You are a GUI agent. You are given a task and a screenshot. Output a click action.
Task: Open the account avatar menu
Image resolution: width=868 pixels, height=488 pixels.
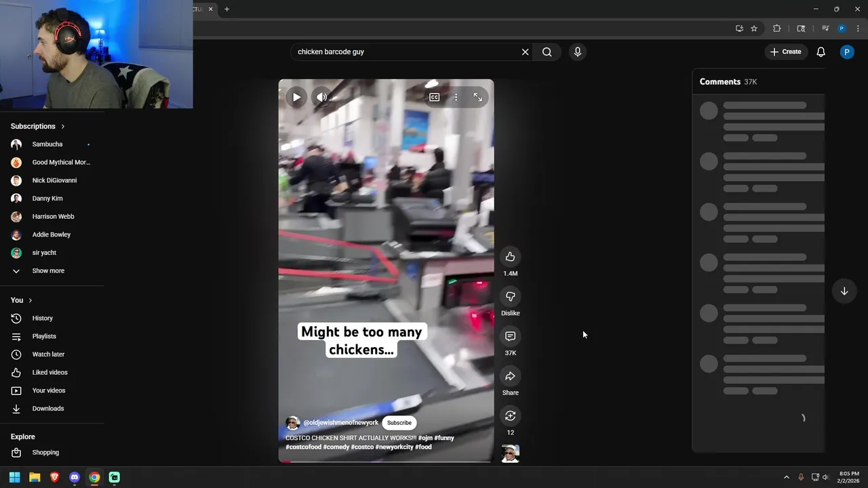click(x=847, y=52)
